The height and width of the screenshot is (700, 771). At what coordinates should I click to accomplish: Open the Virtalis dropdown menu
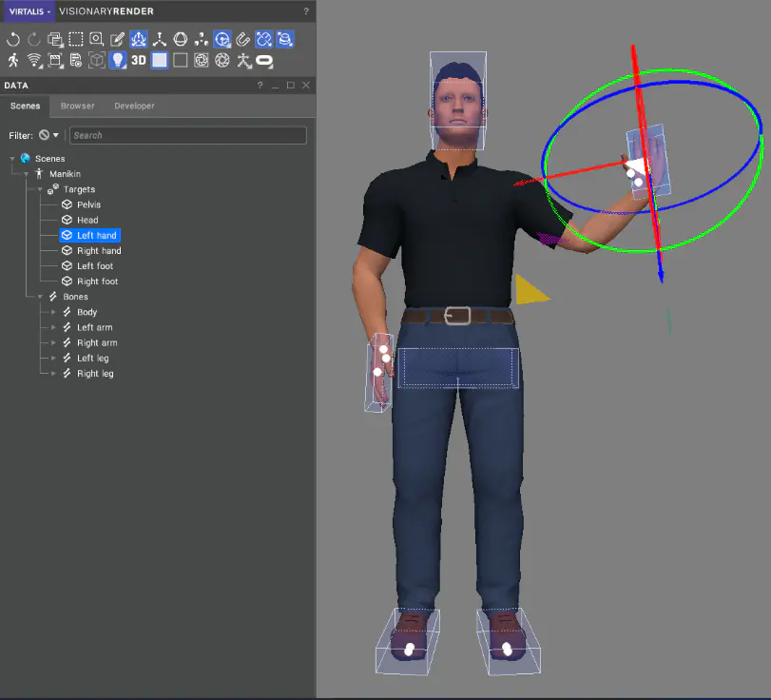pyautogui.click(x=29, y=11)
